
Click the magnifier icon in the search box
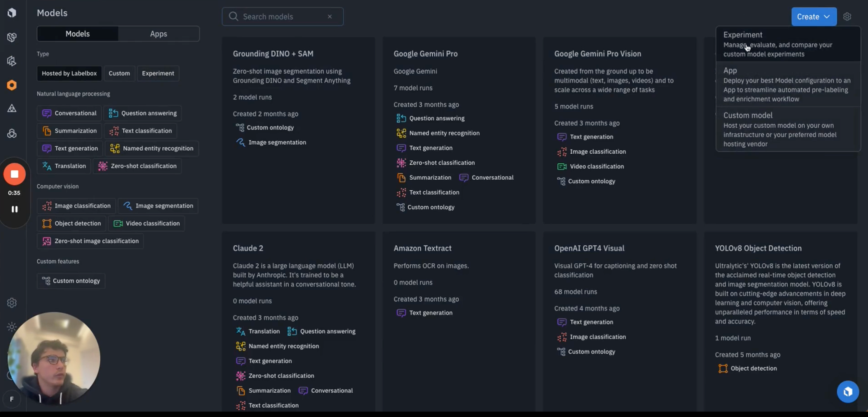click(x=233, y=17)
